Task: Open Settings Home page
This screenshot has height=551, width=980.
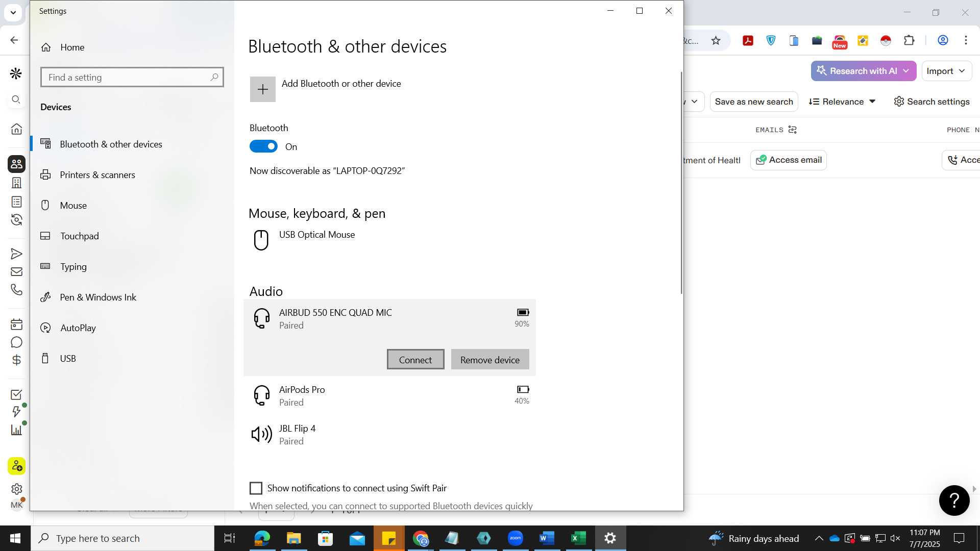Action: 72,47
